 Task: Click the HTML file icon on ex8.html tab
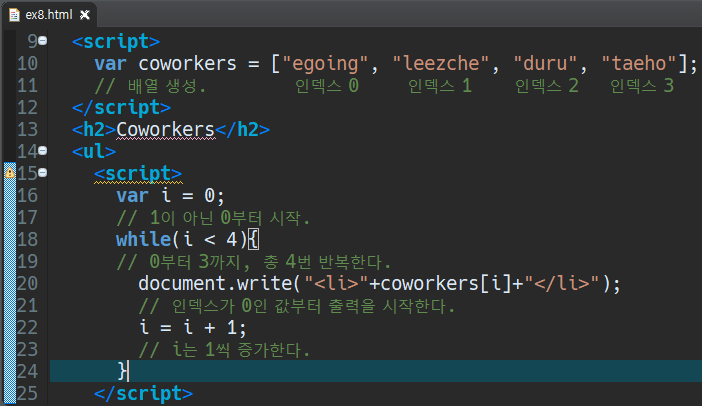[14, 15]
